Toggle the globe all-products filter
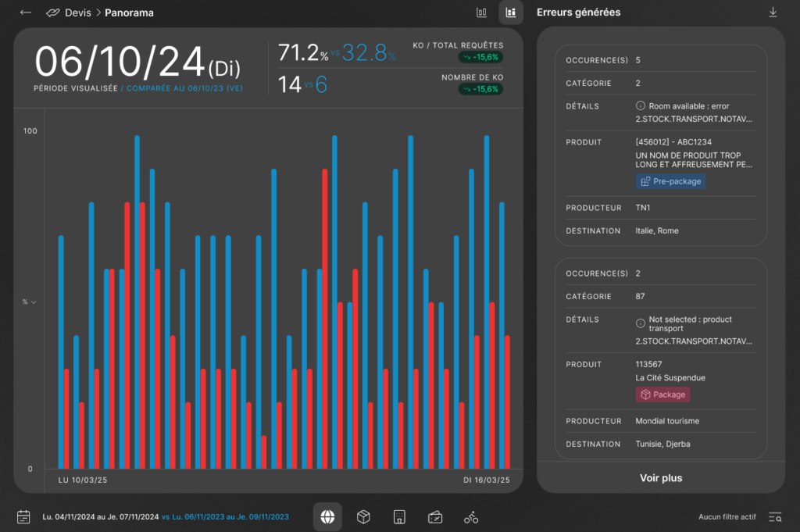The width and height of the screenshot is (800, 532). 327,516
